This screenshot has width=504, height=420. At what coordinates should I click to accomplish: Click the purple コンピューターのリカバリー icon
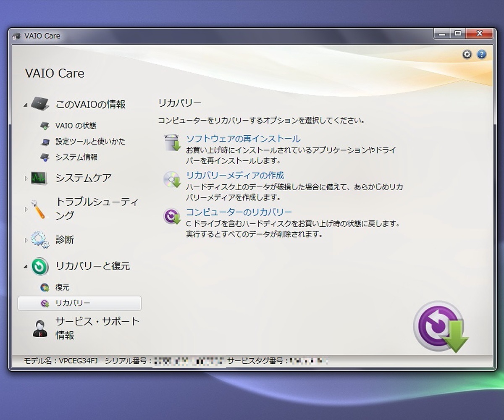(x=172, y=216)
